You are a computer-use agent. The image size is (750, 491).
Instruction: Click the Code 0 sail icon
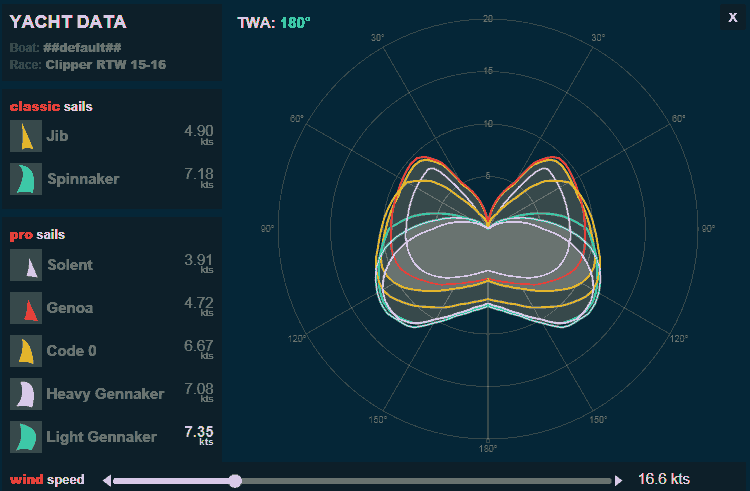point(25,351)
